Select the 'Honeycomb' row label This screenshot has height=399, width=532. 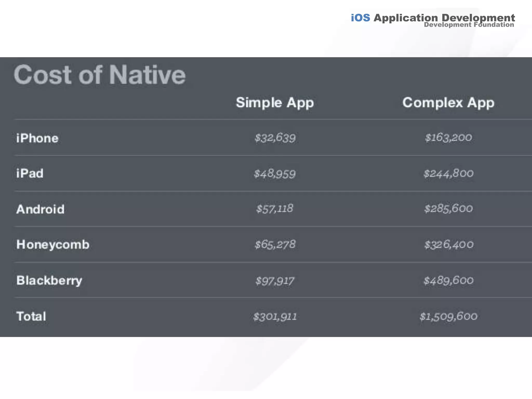point(53,245)
